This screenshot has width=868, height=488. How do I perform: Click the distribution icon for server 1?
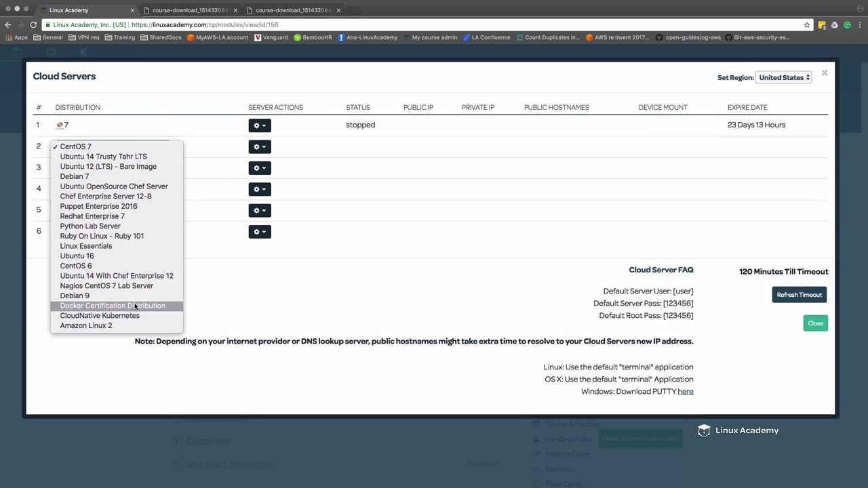(60, 125)
